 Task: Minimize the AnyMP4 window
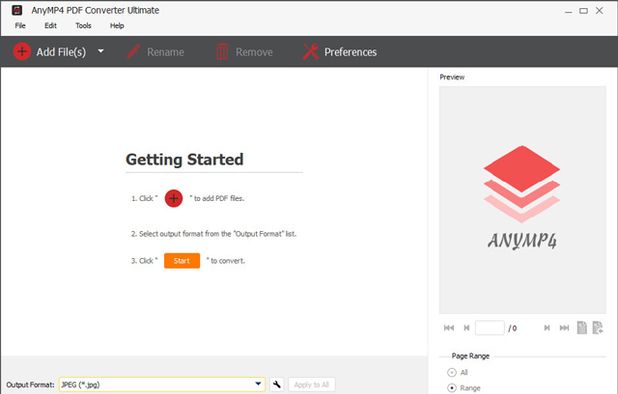[568, 11]
